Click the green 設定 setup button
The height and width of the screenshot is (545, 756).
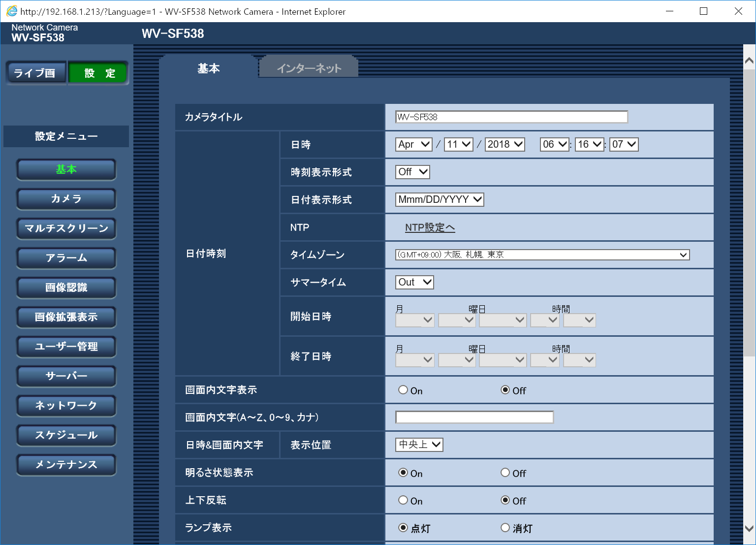pyautogui.click(x=98, y=73)
